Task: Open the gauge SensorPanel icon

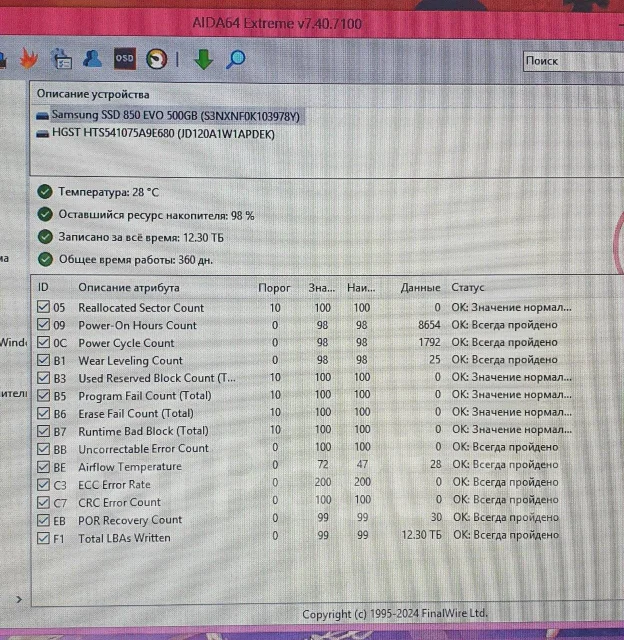Action: click(x=156, y=59)
